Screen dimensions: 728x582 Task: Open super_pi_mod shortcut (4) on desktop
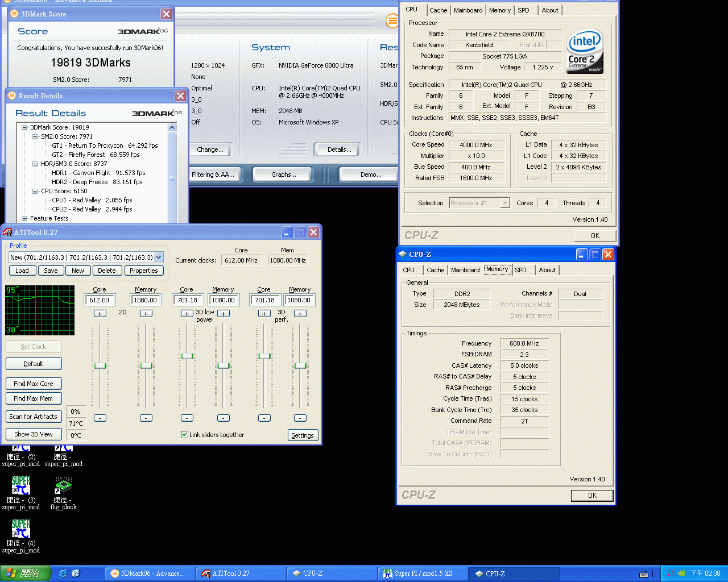point(21,529)
